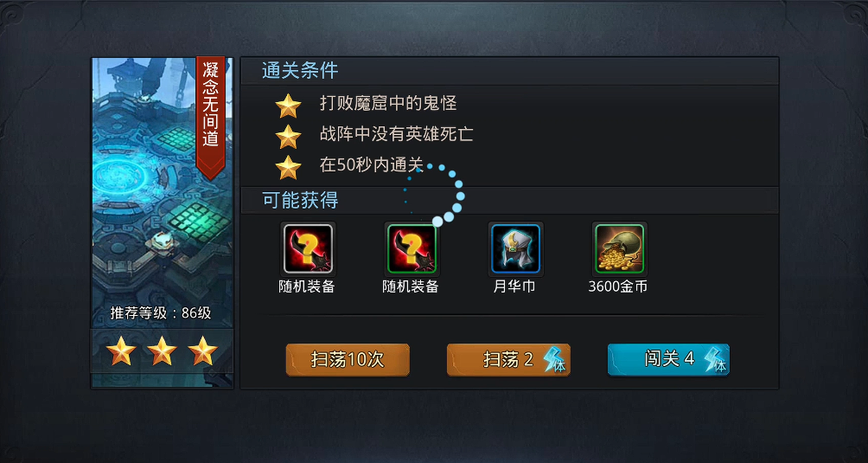Click the 扫荡10次 button

click(x=348, y=360)
